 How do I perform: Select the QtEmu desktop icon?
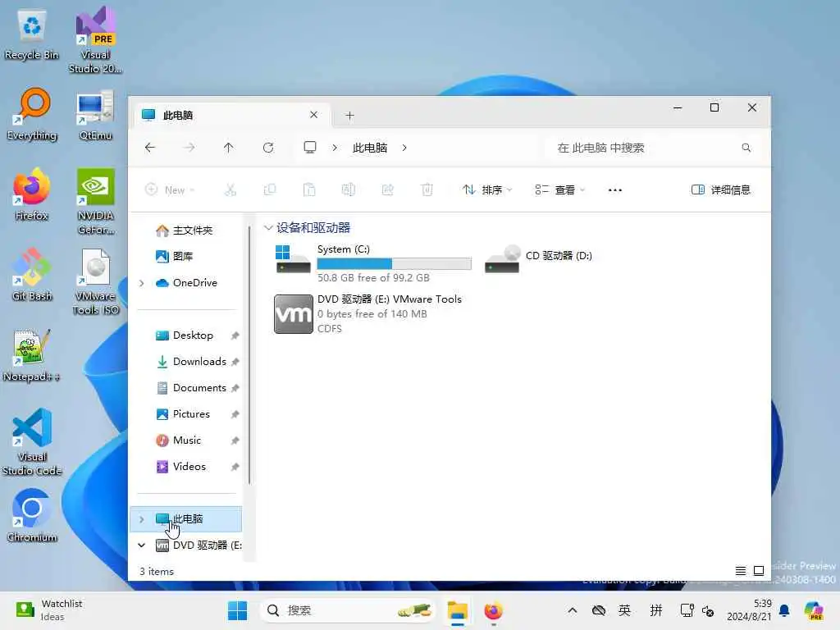pos(95,114)
